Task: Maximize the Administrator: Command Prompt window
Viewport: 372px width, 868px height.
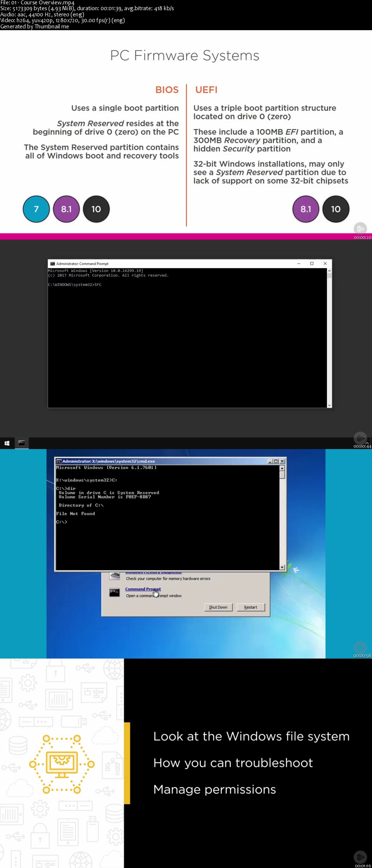Action: pyautogui.click(x=312, y=264)
